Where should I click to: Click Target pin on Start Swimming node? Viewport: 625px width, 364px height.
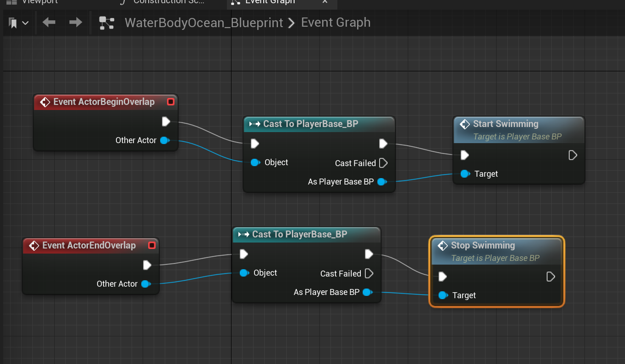click(x=465, y=174)
